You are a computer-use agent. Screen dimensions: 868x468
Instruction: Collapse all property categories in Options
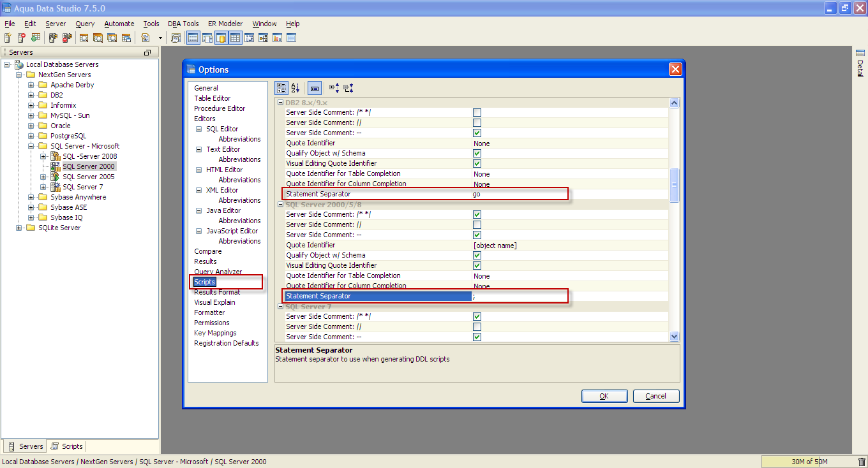pos(348,88)
